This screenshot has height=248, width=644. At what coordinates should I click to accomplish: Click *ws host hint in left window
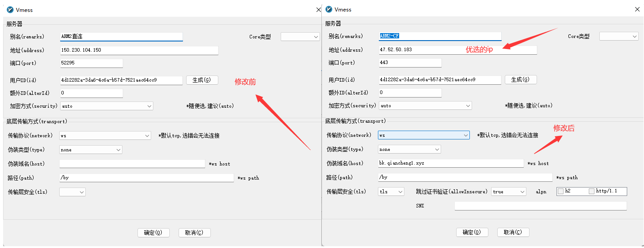[220, 164]
